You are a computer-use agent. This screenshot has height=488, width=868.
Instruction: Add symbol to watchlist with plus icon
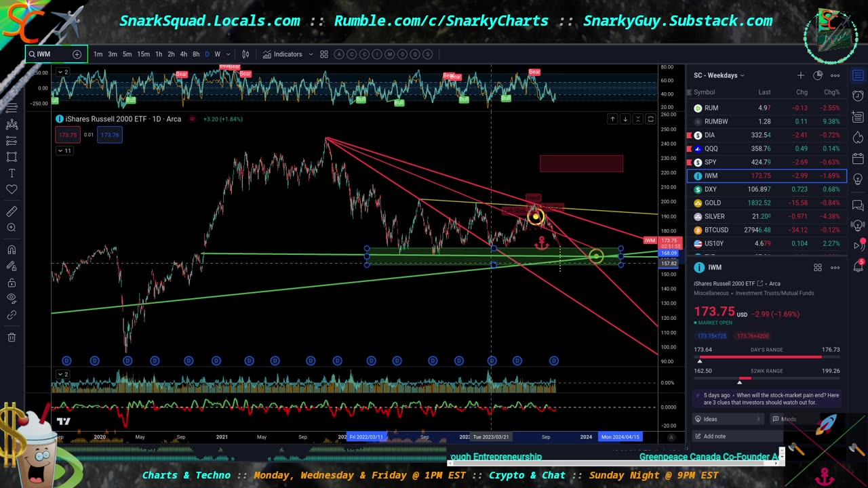tap(801, 75)
